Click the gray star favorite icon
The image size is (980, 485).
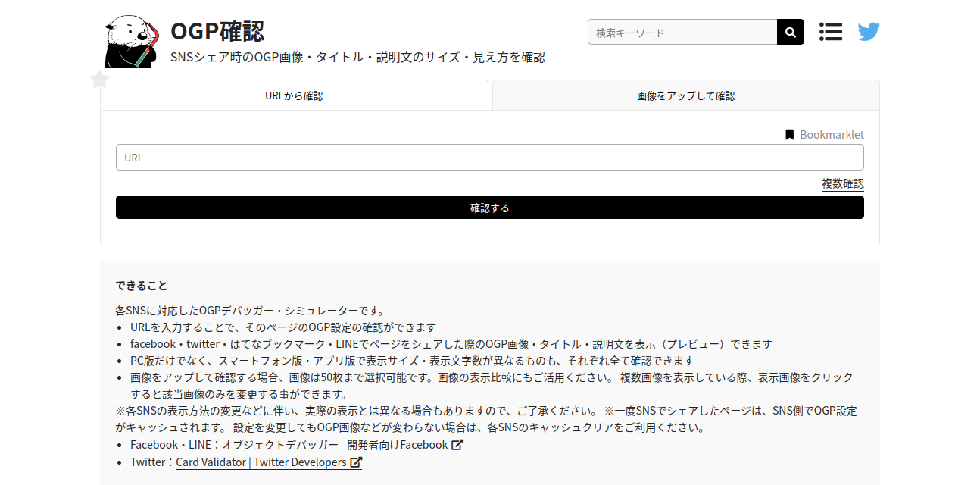(x=100, y=79)
